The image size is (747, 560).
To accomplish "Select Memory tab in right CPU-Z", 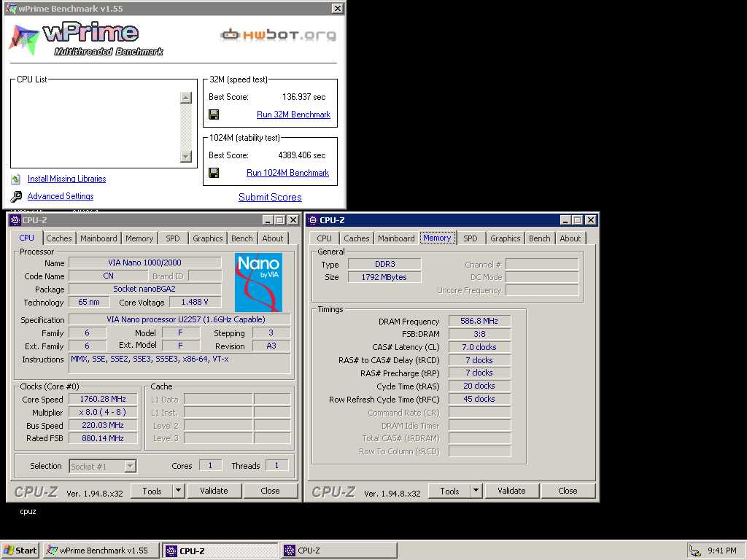I will tap(437, 238).
